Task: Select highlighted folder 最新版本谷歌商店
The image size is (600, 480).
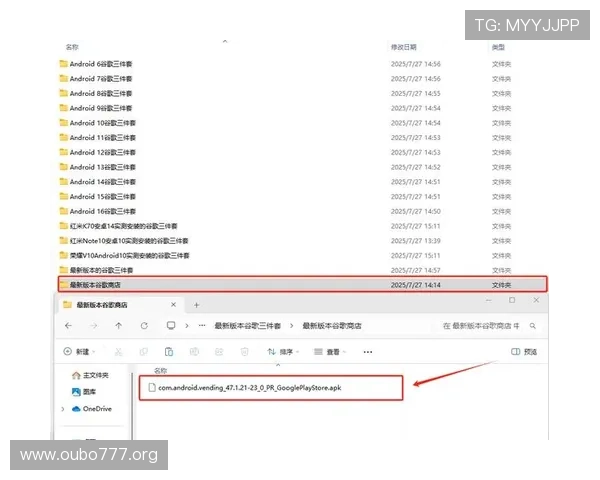Action: tap(302, 285)
